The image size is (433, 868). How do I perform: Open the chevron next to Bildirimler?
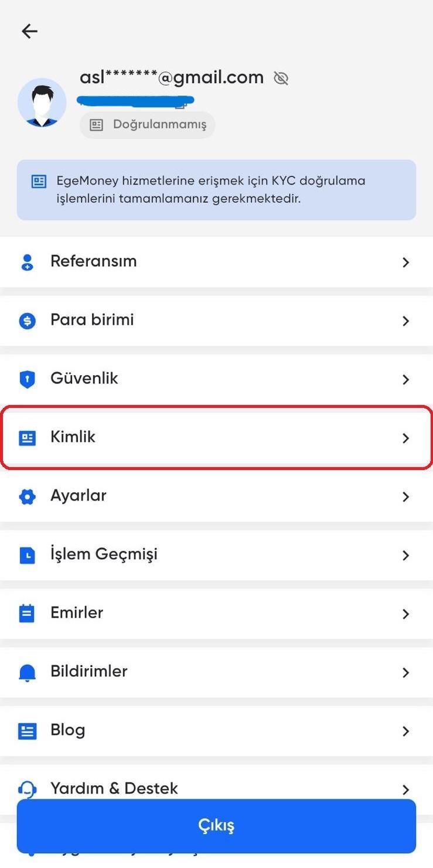point(406,672)
